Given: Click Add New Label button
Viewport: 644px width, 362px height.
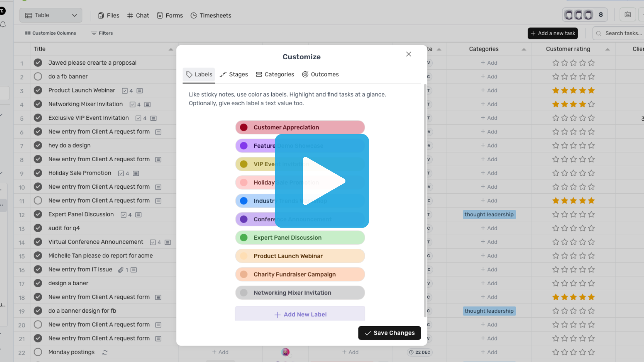Looking at the screenshot, I should pyautogui.click(x=300, y=314).
